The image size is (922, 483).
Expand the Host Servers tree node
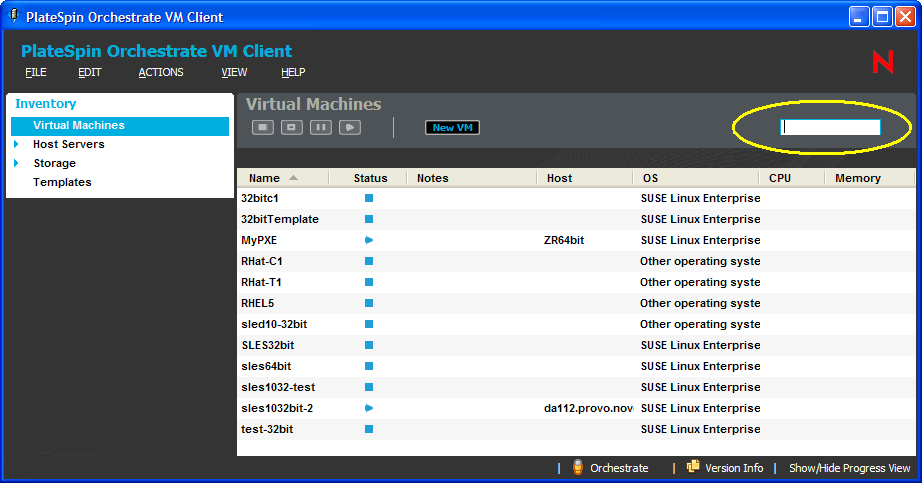click(x=16, y=144)
